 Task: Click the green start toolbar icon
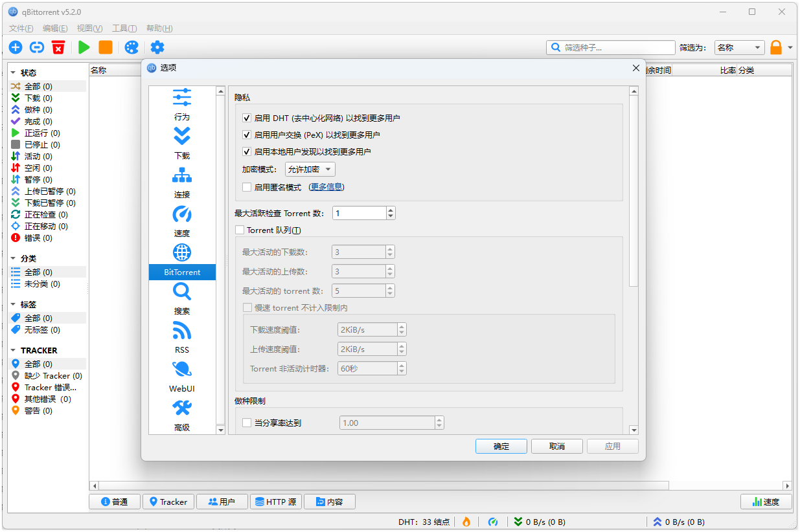point(84,47)
